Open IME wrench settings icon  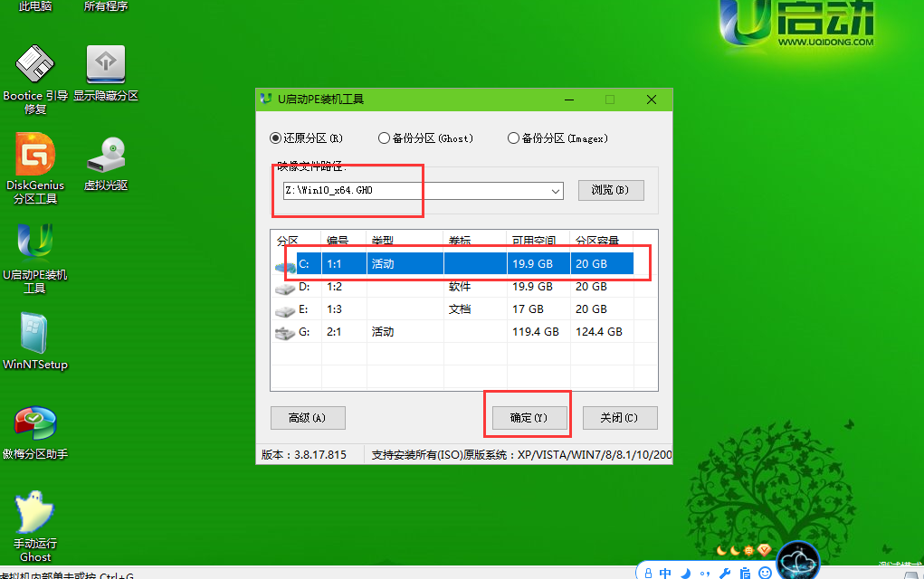725,573
